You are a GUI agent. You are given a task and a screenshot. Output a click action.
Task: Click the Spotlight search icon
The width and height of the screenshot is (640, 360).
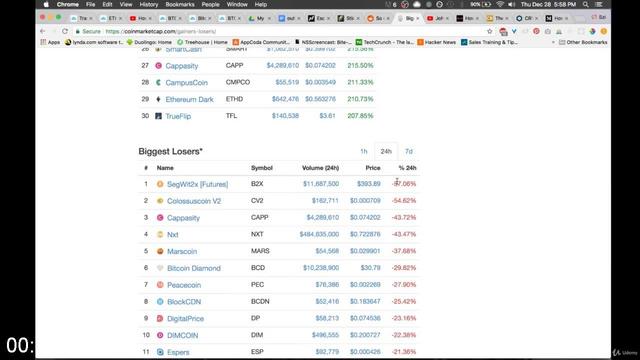(x=586, y=4)
